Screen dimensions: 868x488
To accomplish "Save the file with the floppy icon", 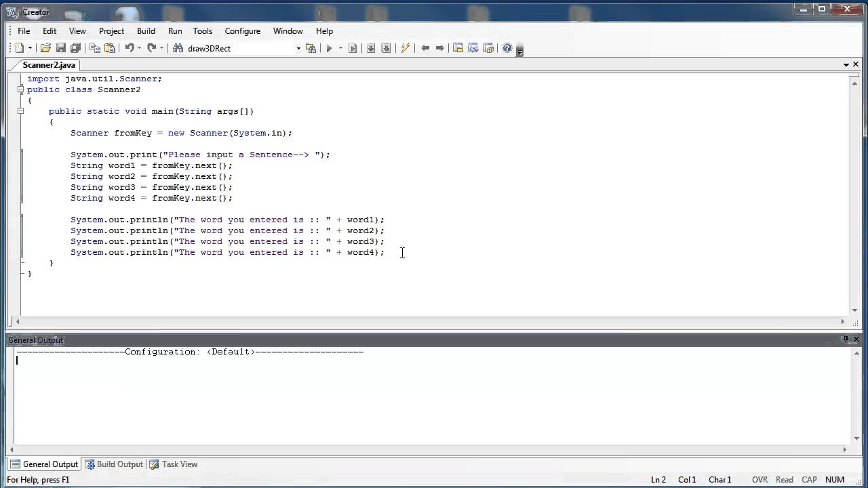I will click(60, 48).
